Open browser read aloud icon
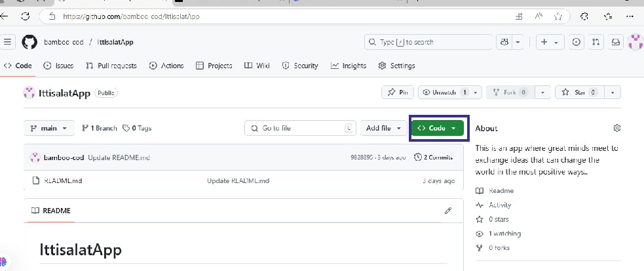 [x=539, y=16]
